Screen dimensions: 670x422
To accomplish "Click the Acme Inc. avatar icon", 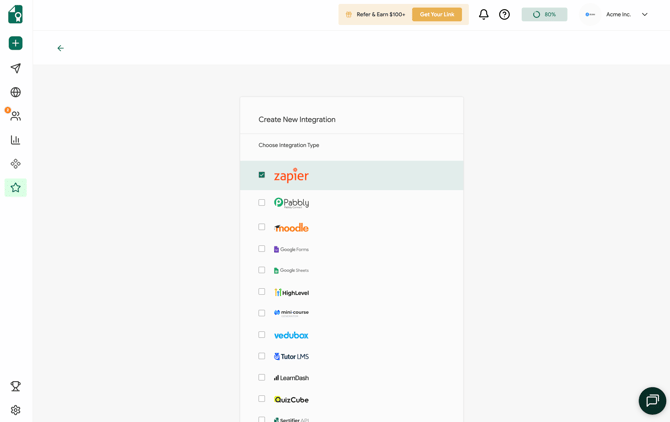I will coord(590,15).
